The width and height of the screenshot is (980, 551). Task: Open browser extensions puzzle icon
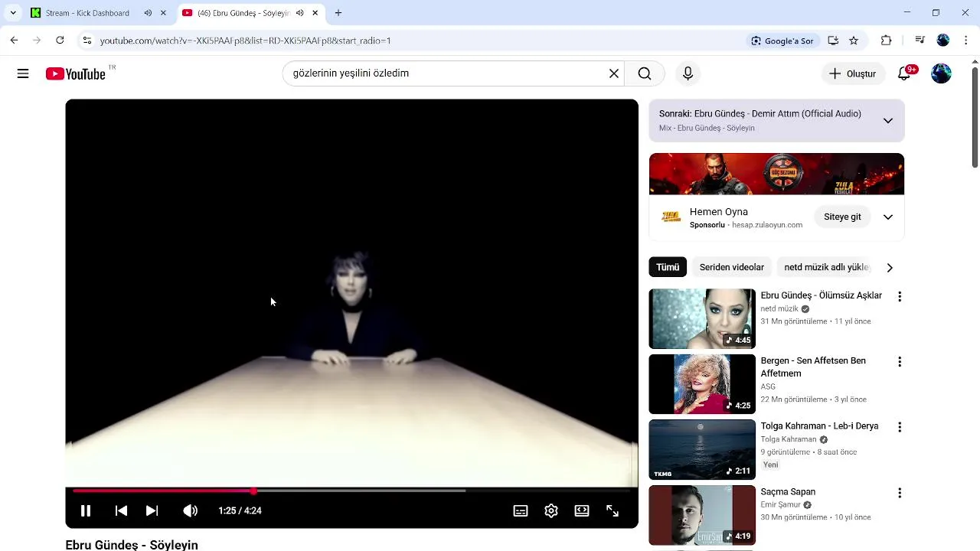click(886, 41)
